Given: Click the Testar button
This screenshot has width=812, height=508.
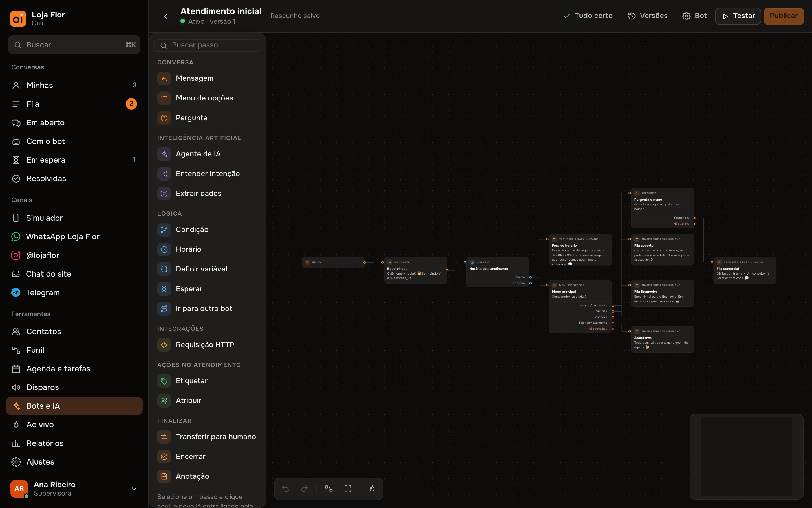Looking at the screenshot, I should (738, 16).
